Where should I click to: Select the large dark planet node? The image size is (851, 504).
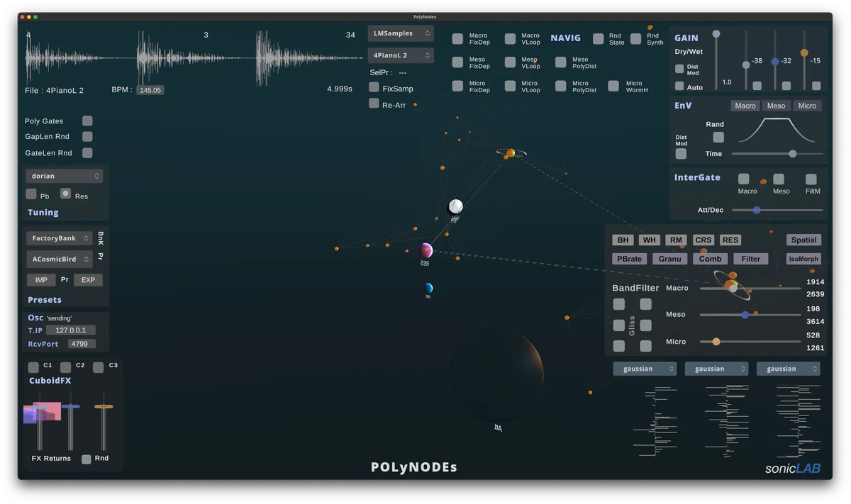(x=496, y=374)
